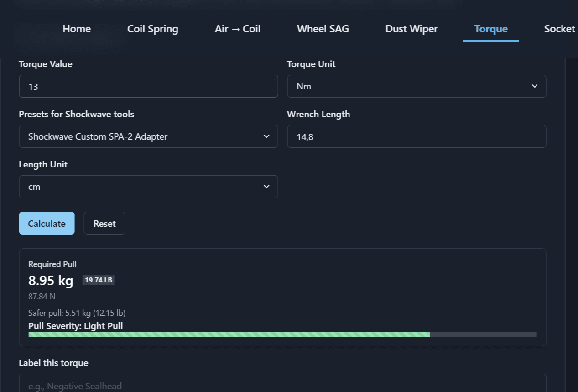Open the Wheel SAG calculator tab
578x392 pixels.
[323, 29]
